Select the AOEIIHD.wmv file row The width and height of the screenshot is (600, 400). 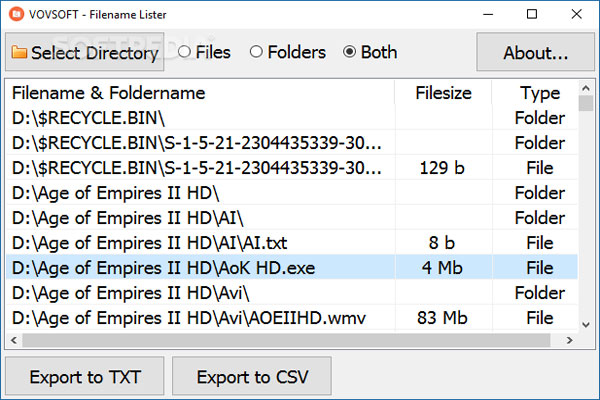[x=200, y=318]
